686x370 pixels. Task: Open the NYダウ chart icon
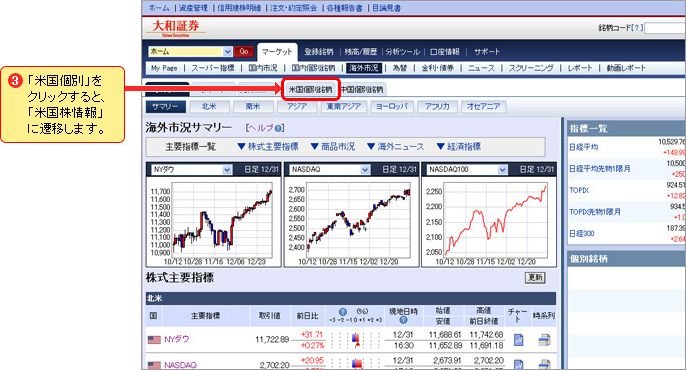[518, 340]
